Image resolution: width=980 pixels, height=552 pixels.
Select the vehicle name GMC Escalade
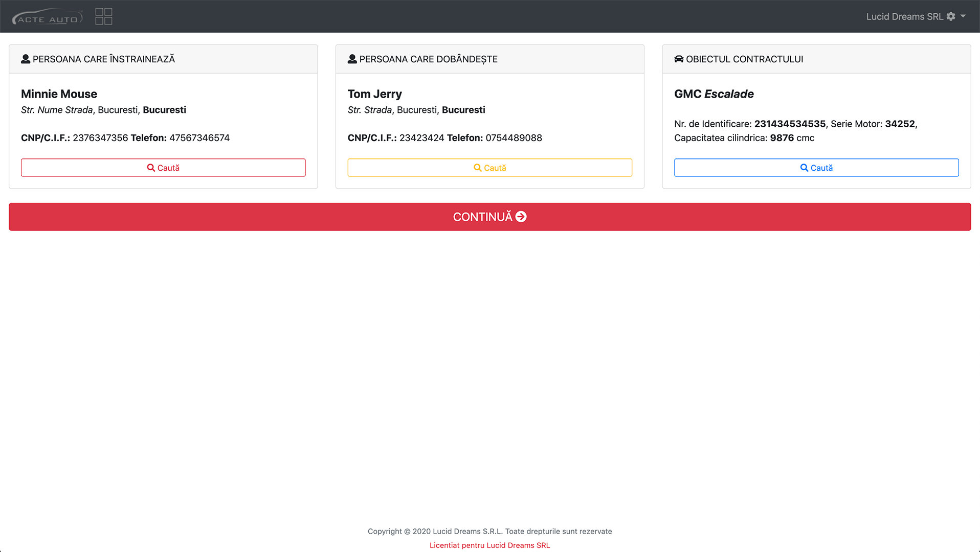point(714,94)
